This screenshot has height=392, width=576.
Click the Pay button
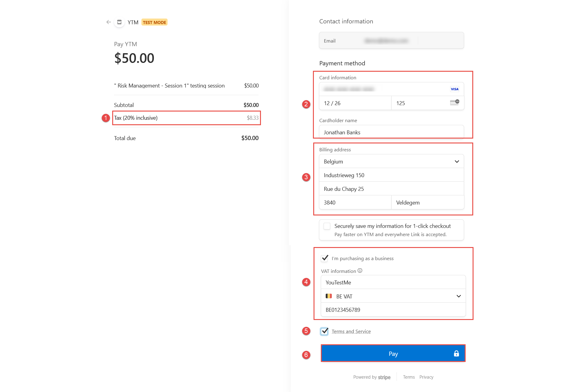pyautogui.click(x=393, y=353)
